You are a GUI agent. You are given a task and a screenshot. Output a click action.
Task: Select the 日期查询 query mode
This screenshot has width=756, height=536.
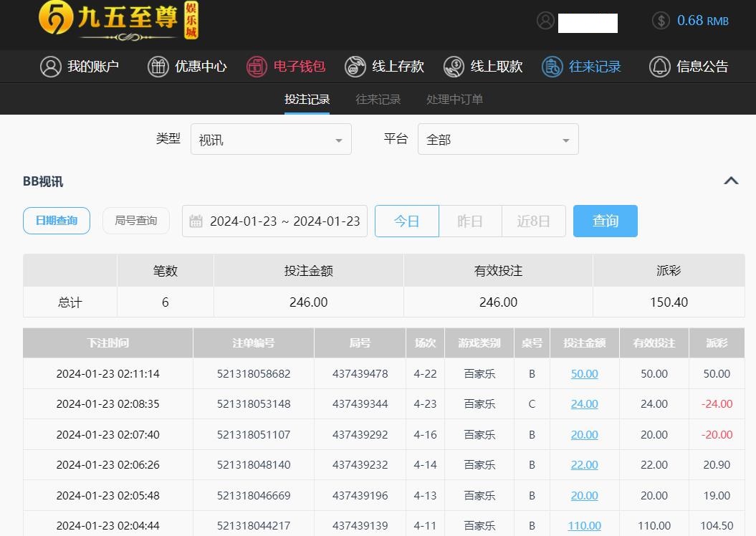tap(57, 221)
